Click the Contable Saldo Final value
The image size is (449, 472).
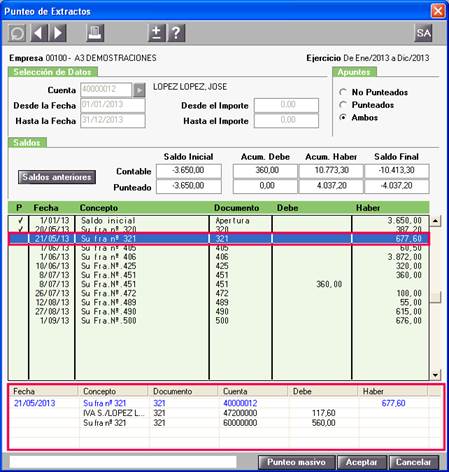tap(397, 171)
